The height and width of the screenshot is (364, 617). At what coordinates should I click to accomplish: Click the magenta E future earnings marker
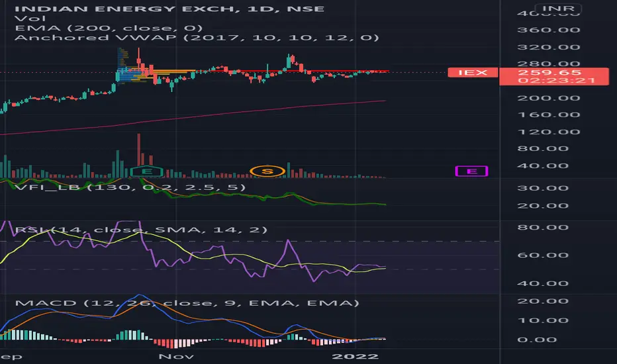pos(471,171)
